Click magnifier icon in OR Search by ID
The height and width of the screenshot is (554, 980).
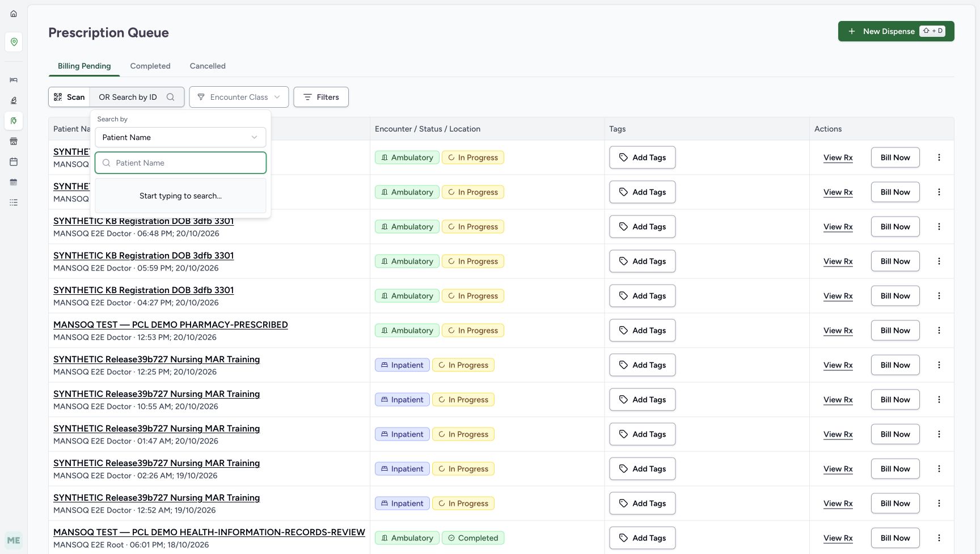point(170,97)
